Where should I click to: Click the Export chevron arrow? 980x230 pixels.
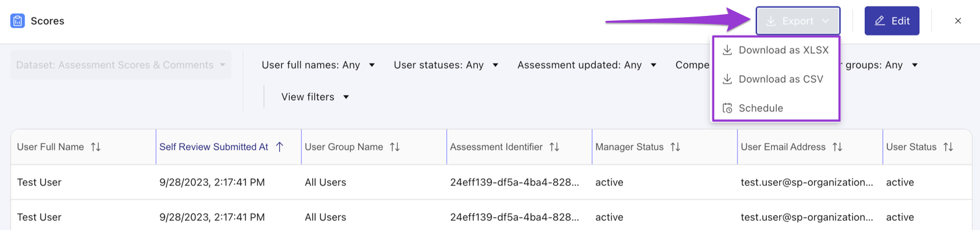coord(826,21)
